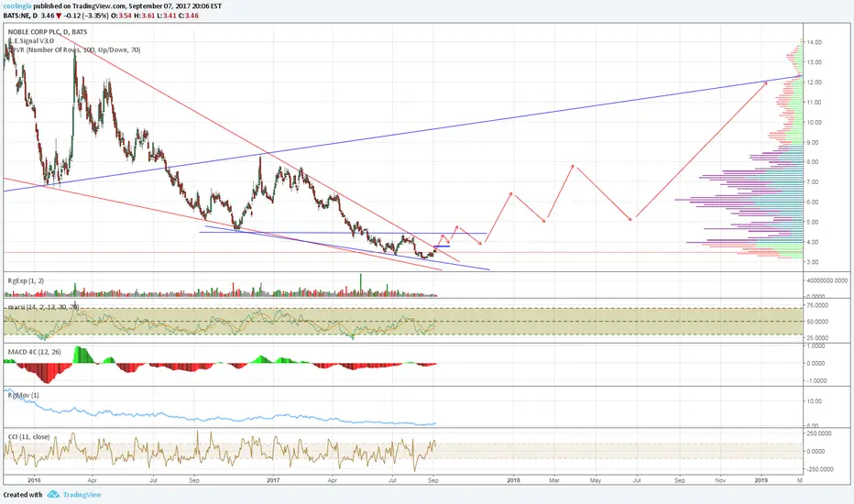Viewport: 854px width, 504px height.
Task: Click the 250.0000 CCI scale label
Action: (x=819, y=433)
